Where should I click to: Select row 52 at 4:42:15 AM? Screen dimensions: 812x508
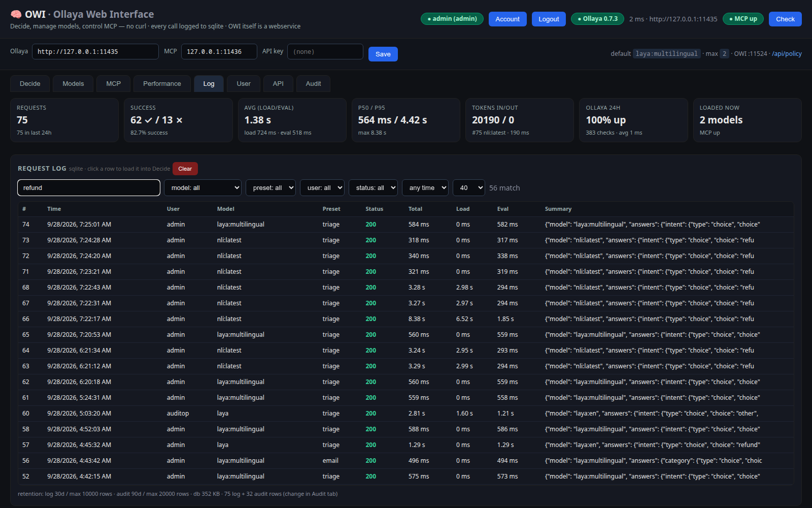(406, 477)
